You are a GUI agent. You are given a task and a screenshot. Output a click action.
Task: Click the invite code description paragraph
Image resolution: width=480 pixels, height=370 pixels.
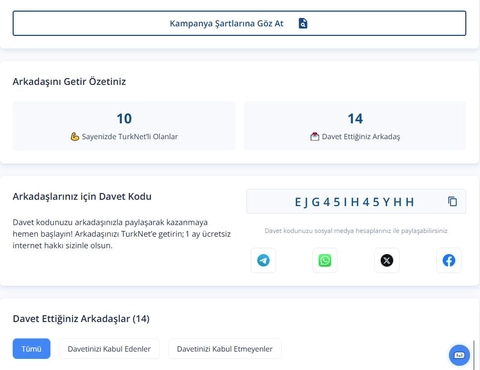122,234
